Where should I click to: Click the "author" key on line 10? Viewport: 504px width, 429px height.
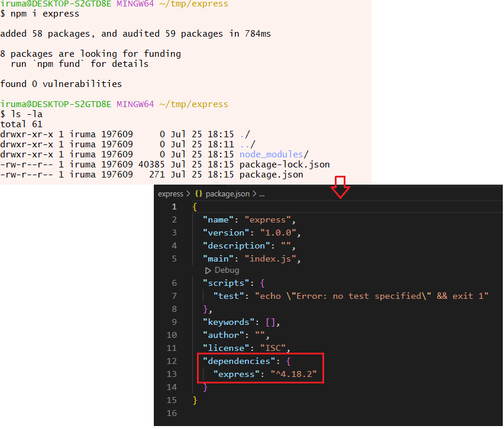[x=224, y=335]
